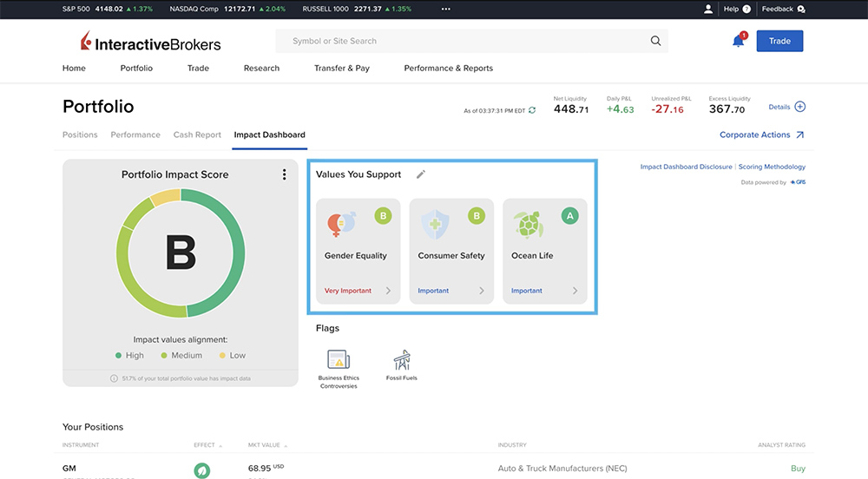Expand the Ocean Life card chevron

point(575,291)
